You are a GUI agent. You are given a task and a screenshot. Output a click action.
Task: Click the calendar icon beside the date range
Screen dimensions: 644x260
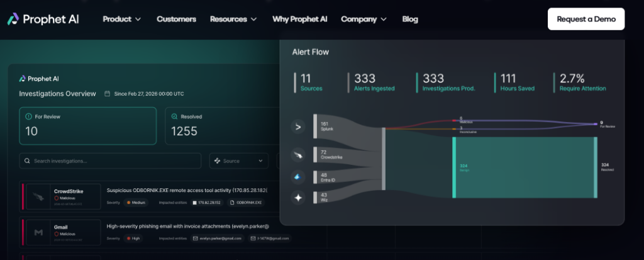pyautogui.click(x=107, y=94)
